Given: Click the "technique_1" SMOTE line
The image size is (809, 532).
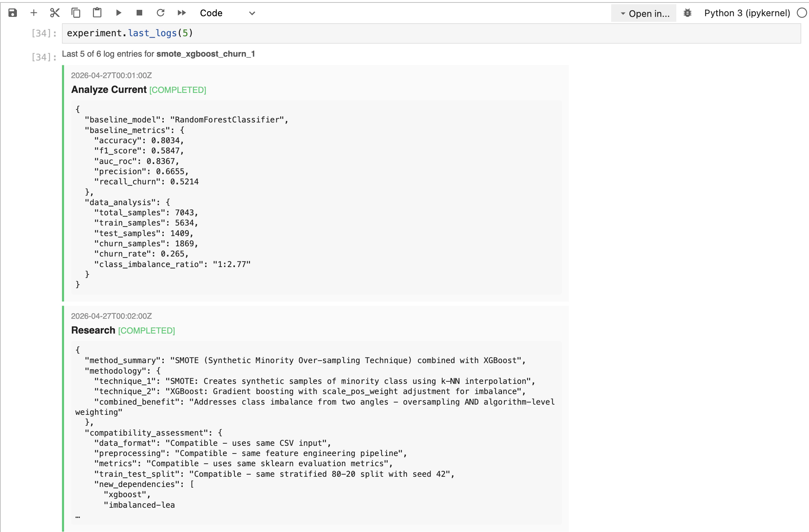Looking at the screenshot, I should (314, 381).
